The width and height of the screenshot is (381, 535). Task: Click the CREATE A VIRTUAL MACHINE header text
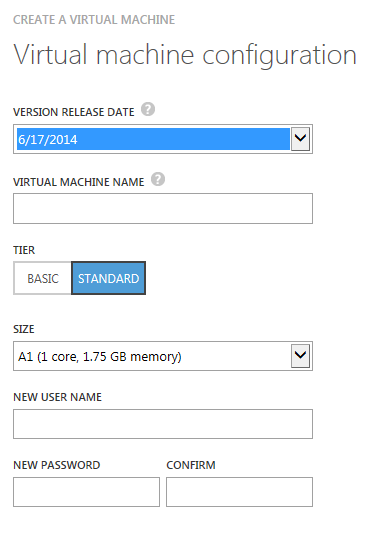pyautogui.click(x=94, y=20)
